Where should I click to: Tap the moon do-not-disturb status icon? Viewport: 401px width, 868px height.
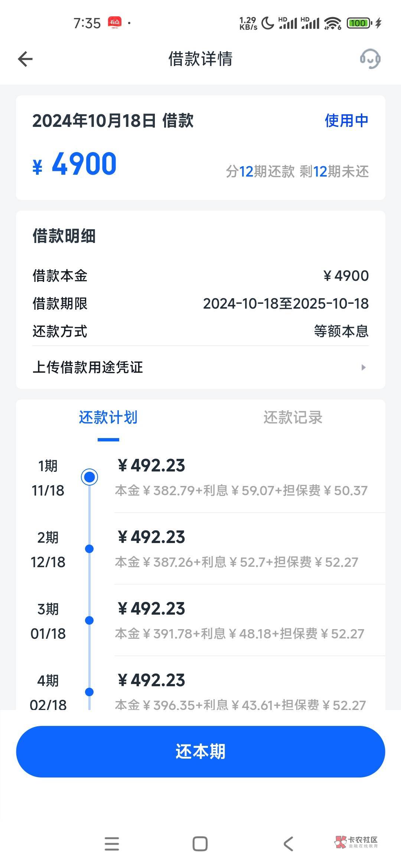tap(267, 23)
